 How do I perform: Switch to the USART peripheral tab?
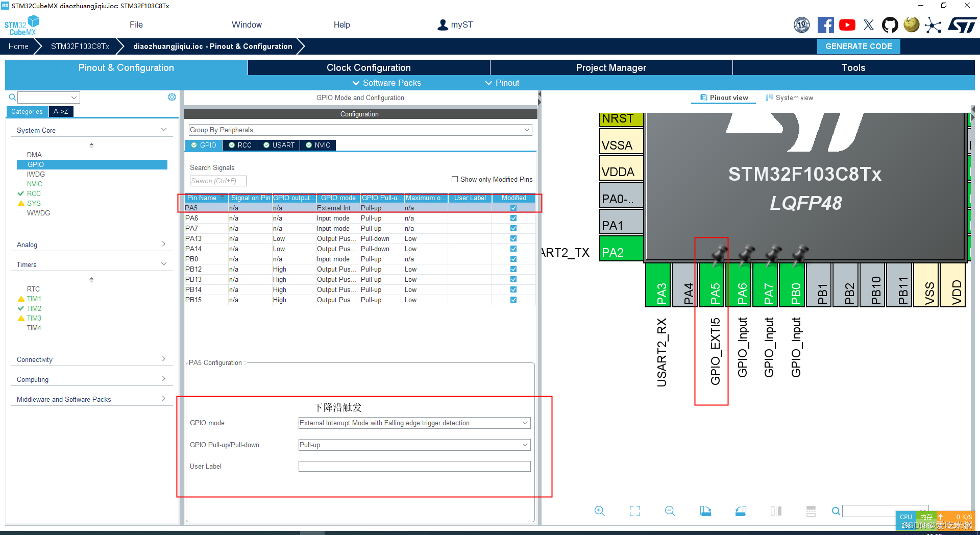(279, 145)
